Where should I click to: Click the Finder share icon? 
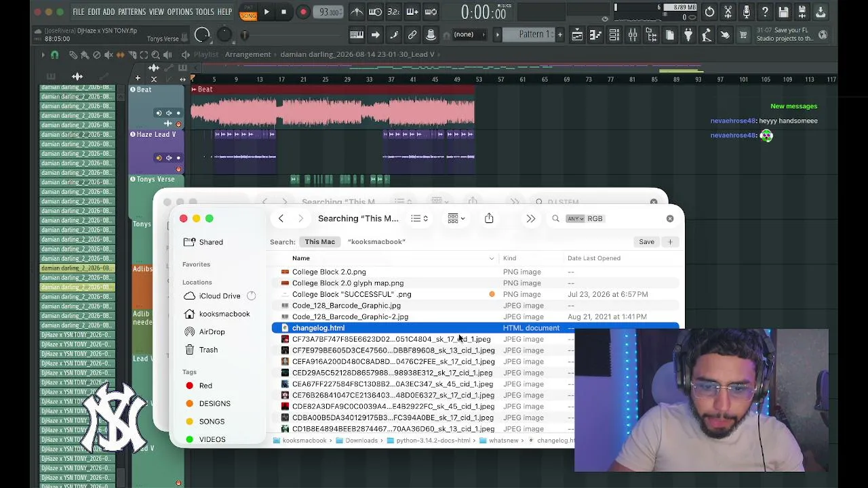pos(489,218)
